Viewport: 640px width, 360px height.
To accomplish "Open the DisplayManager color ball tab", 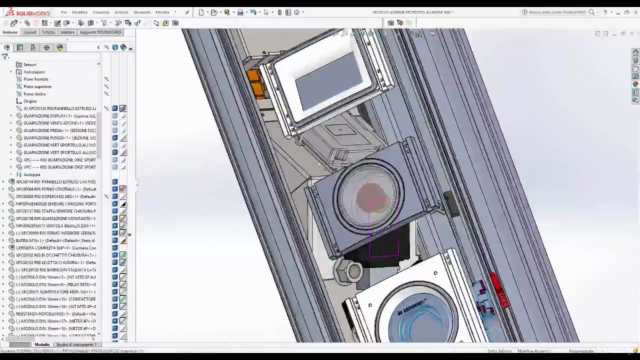I will coord(60,47).
